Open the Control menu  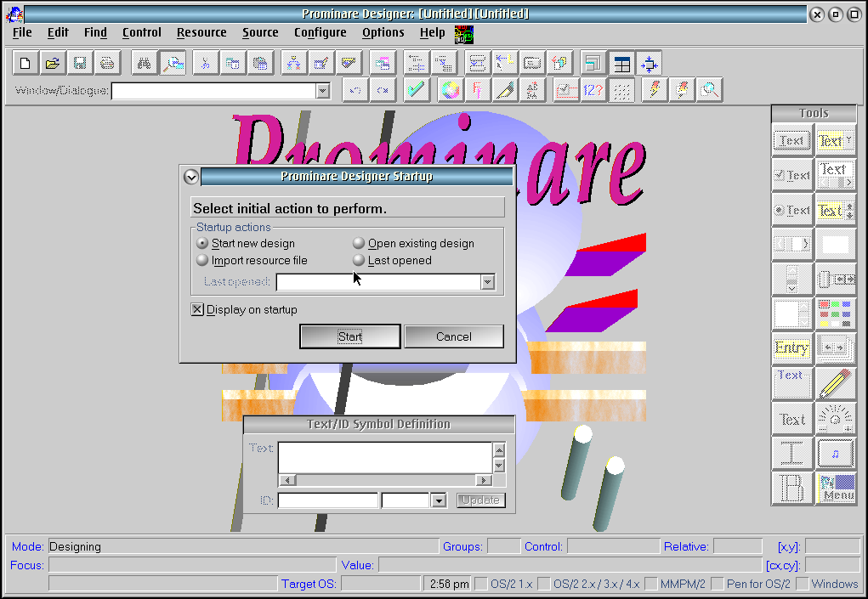click(x=142, y=32)
